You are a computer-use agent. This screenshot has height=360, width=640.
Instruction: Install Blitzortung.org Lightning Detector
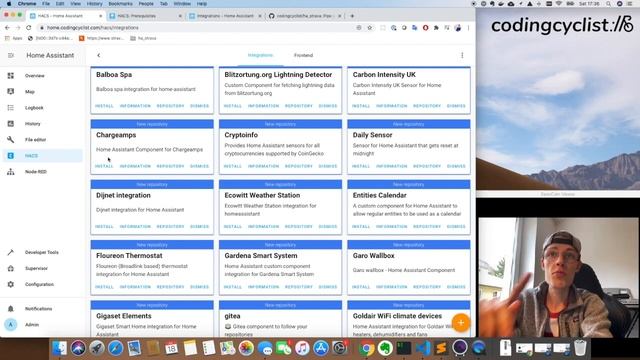pos(233,106)
